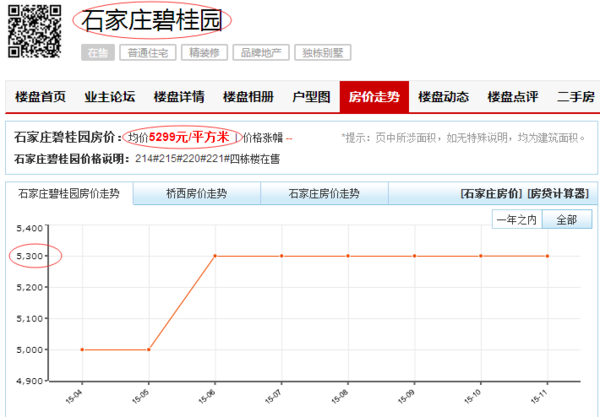600x417 pixels.
Task: Click the 15-04 x-axis label
Action: 74,396
